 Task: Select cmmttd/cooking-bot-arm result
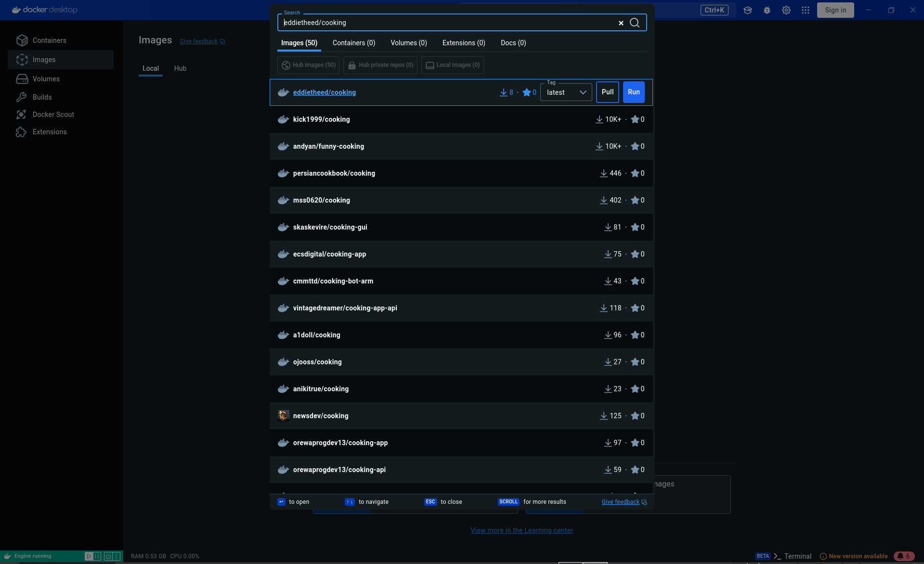(461, 281)
